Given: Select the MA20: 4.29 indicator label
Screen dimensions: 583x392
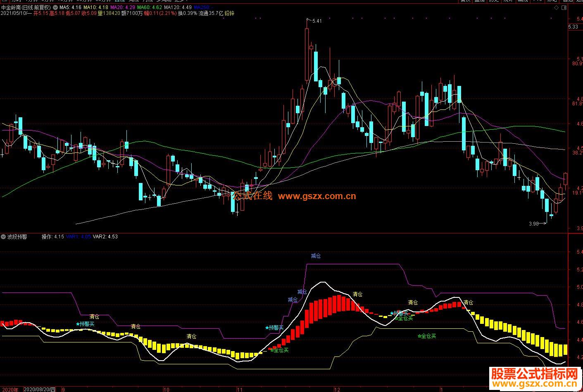Looking at the screenshot, I should click(x=122, y=7).
